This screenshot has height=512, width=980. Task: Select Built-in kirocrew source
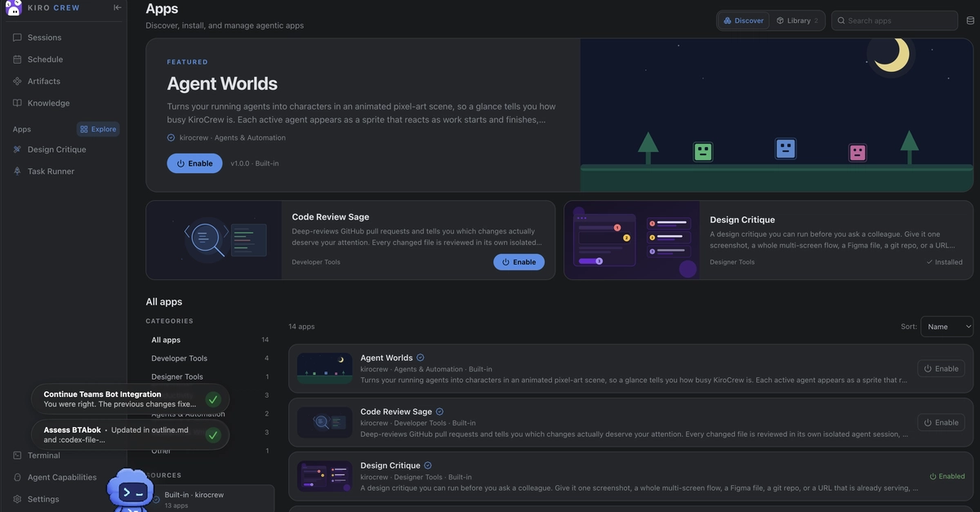[x=210, y=500]
